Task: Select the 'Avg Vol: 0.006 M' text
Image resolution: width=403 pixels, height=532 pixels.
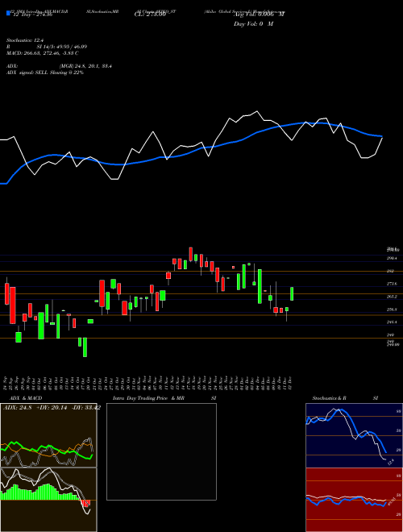Action: pyautogui.click(x=259, y=15)
